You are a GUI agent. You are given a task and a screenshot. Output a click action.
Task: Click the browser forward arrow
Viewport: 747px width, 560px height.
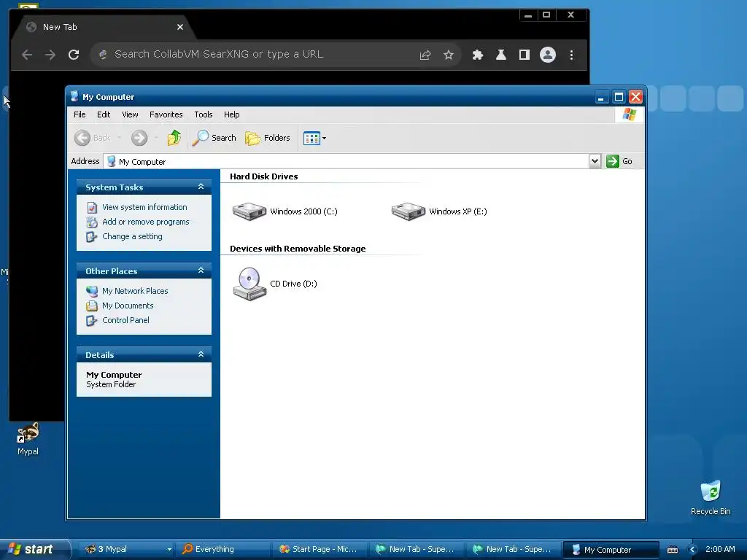coord(50,55)
